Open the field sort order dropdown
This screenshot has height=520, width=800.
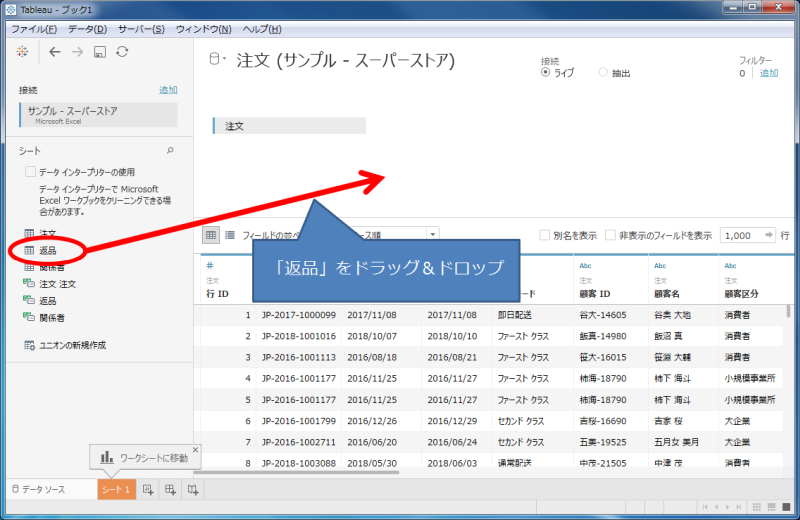432,234
